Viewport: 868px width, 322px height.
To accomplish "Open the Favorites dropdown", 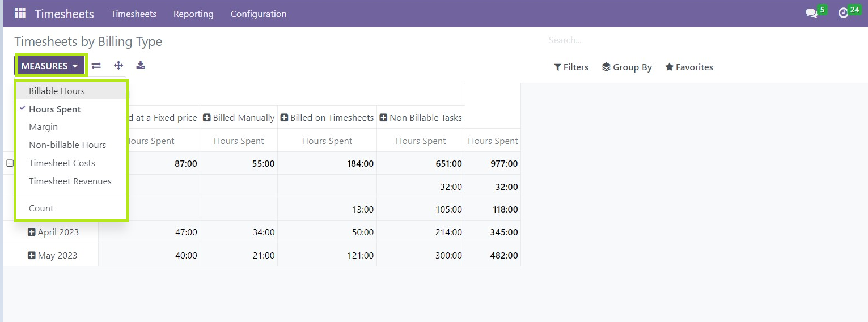I will (689, 67).
